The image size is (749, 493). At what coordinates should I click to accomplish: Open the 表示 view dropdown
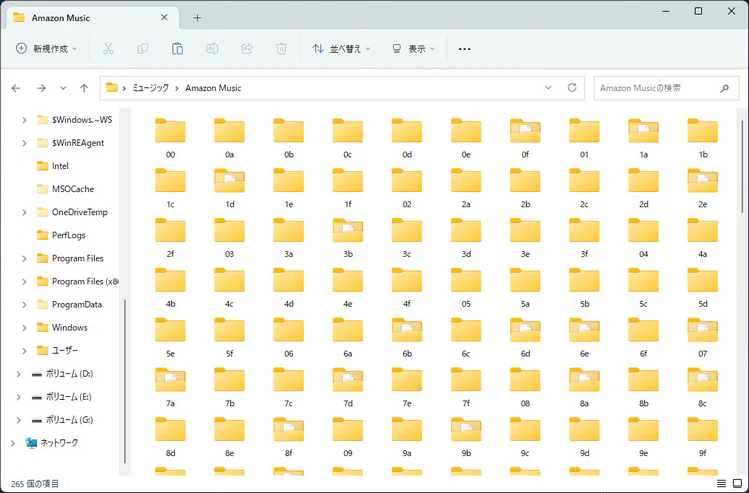(x=413, y=49)
